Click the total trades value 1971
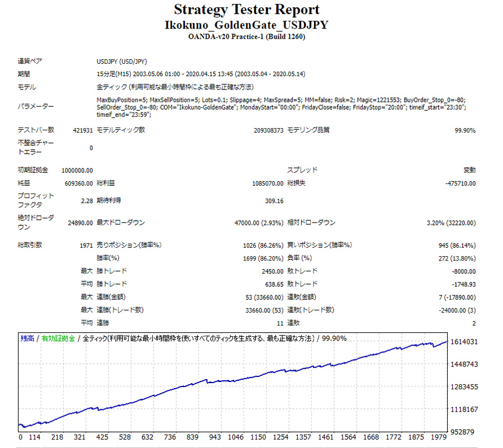 coord(86,246)
